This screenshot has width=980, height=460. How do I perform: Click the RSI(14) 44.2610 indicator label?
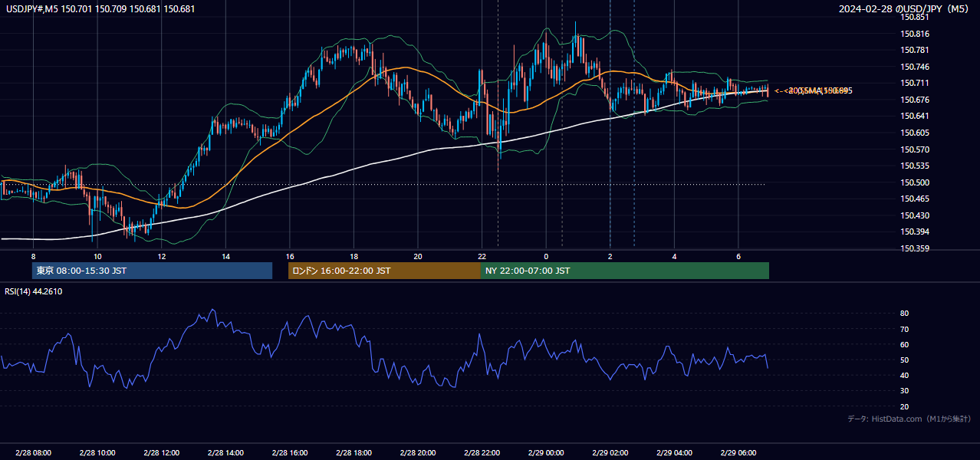34,291
